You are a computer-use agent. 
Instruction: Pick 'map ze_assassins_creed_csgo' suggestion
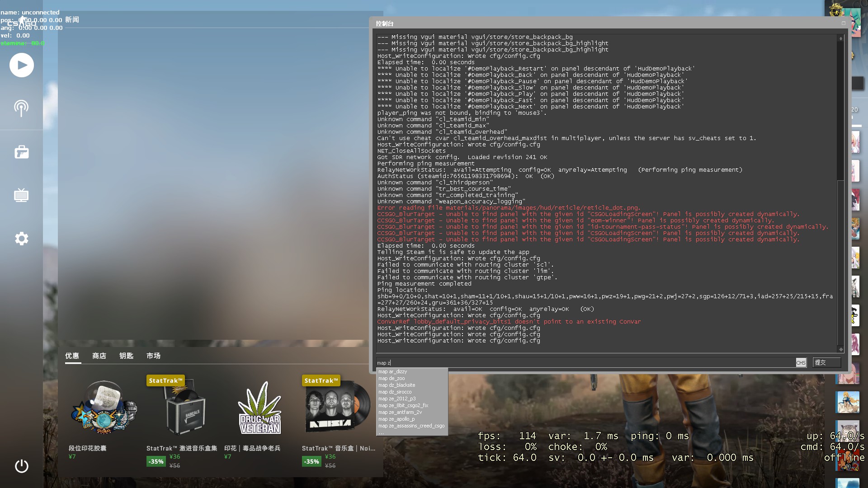coord(411,426)
